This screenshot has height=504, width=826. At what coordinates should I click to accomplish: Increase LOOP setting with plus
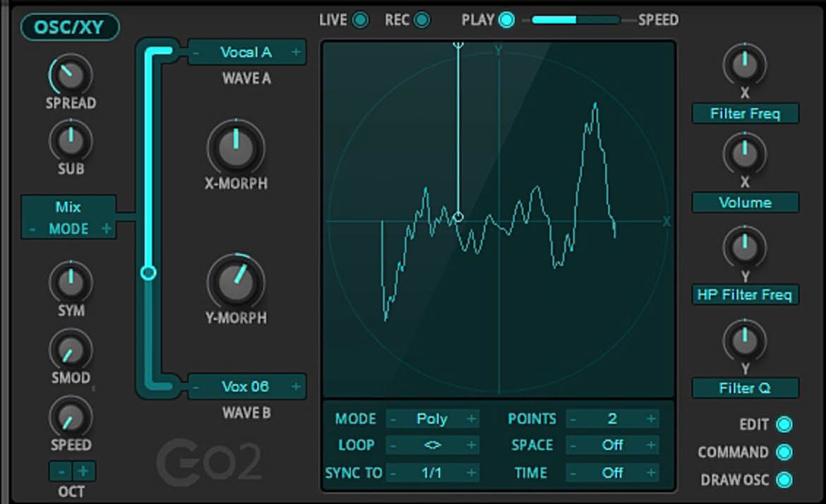point(472,445)
